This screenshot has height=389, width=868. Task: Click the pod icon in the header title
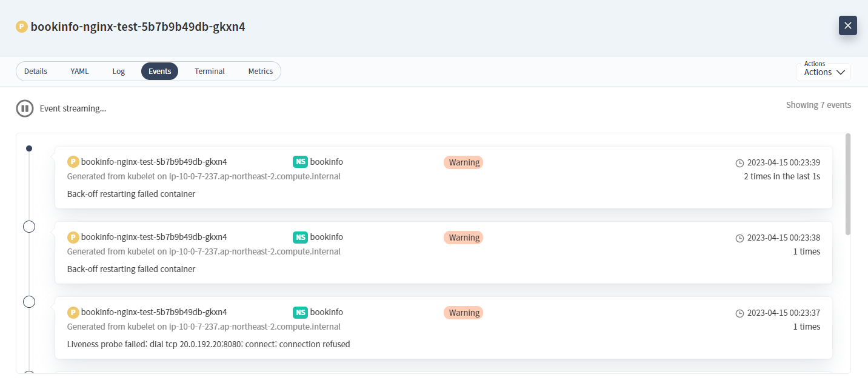tap(22, 27)
